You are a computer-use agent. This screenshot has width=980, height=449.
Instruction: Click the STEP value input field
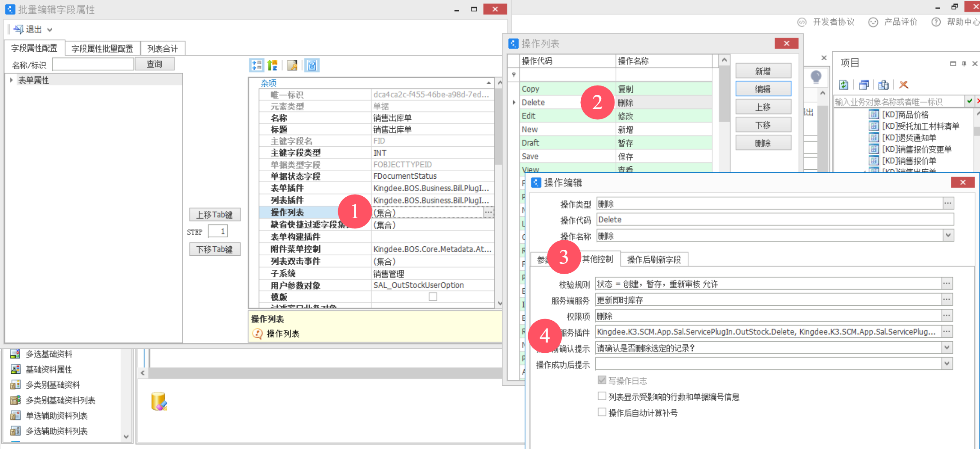pyautogui.click(x=218, y=231)
